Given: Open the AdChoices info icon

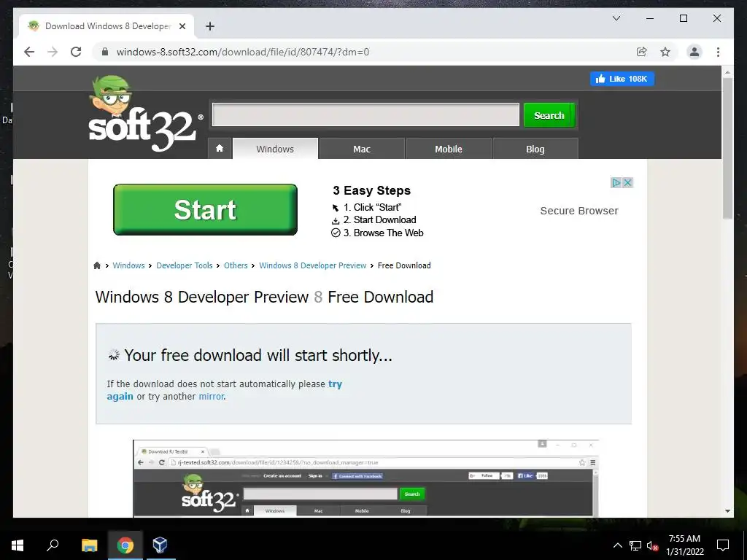Looking at the screenshot, I should [x=616, y=182].
